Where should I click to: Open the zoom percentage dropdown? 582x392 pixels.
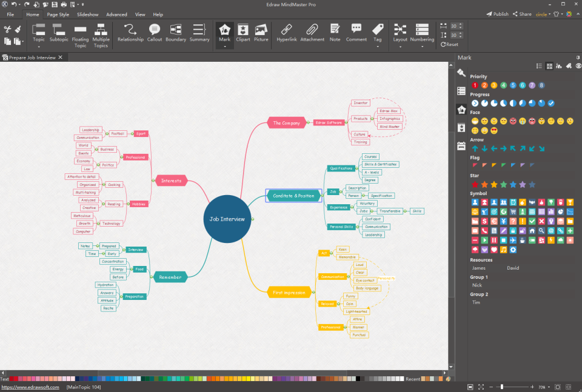[x=549, y=387]
